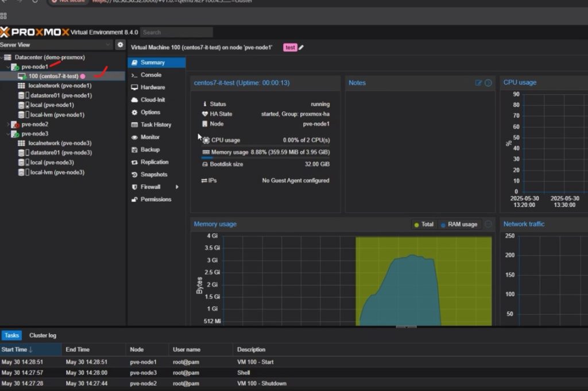Expand the Firewall submenu arrow
The width and height of the screenshot is (588, 391).
coord(177,187)
